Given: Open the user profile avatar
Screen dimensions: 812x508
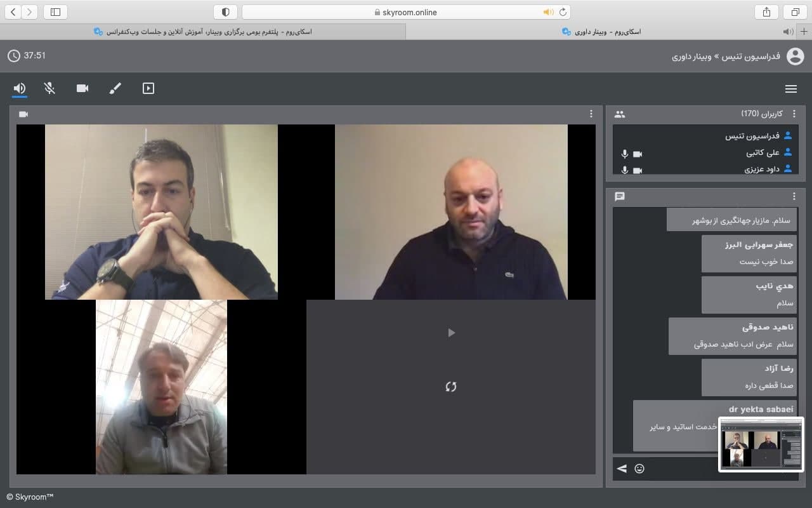Looking at the screenshot, I should (795, 57).
